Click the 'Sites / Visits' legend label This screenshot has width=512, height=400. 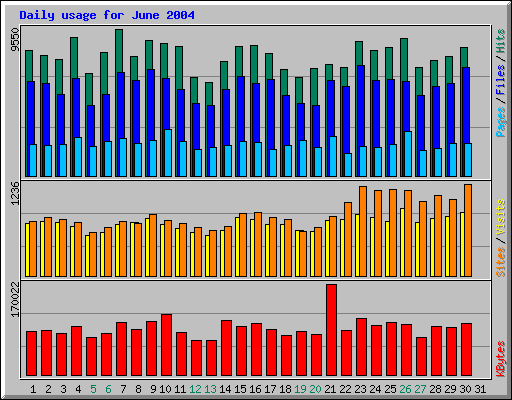(500, 238)
